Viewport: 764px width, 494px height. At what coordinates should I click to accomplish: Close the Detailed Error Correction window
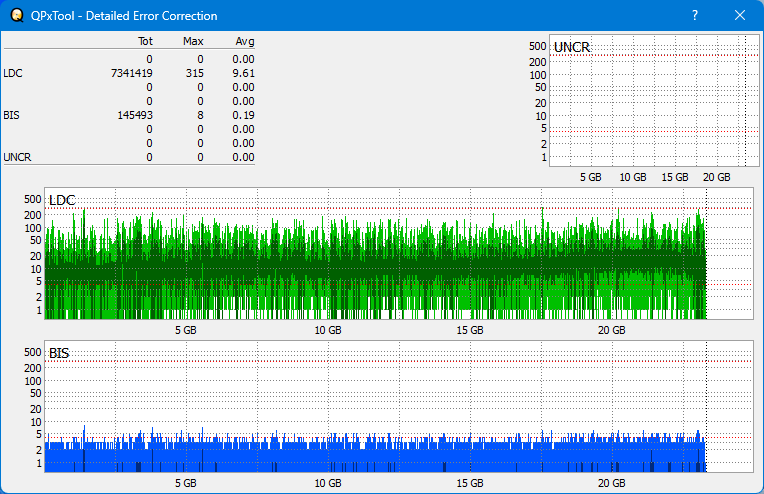coord(740,16)
